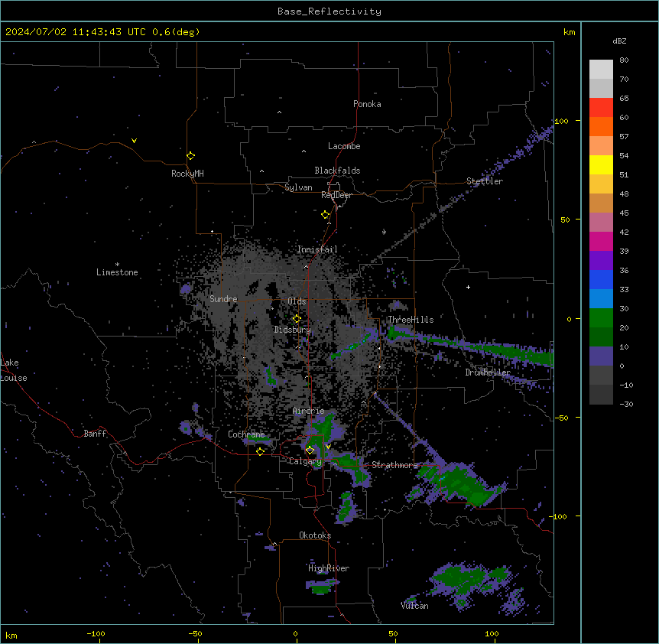
Task: Click the yellow diamond marker at Calgary
Action: click(310, 450)
